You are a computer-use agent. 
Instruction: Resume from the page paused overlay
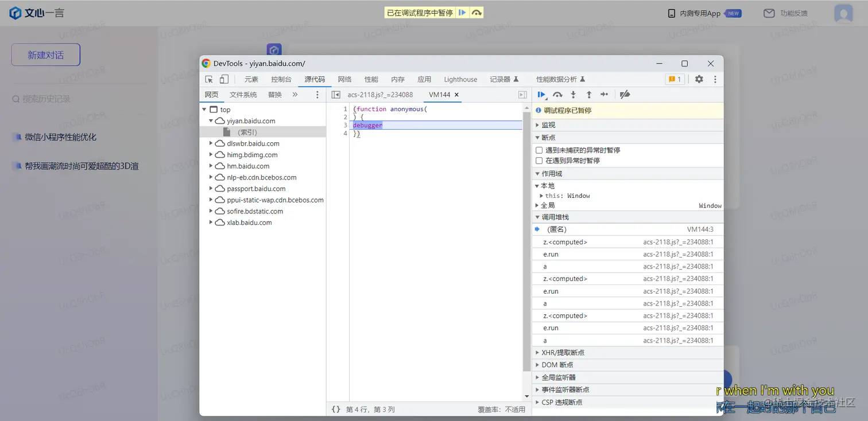pyautogui.click(x=462, y=13)
